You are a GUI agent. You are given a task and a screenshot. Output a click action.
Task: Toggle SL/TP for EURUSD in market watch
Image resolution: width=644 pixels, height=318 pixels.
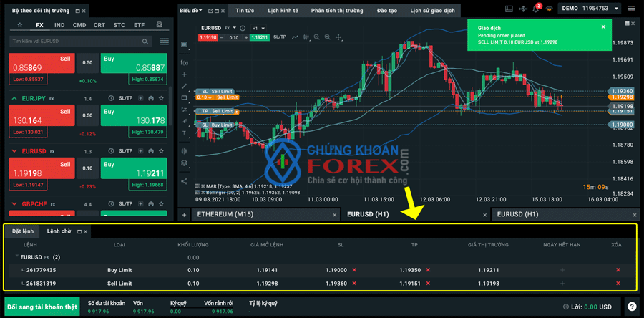(126, 151)
